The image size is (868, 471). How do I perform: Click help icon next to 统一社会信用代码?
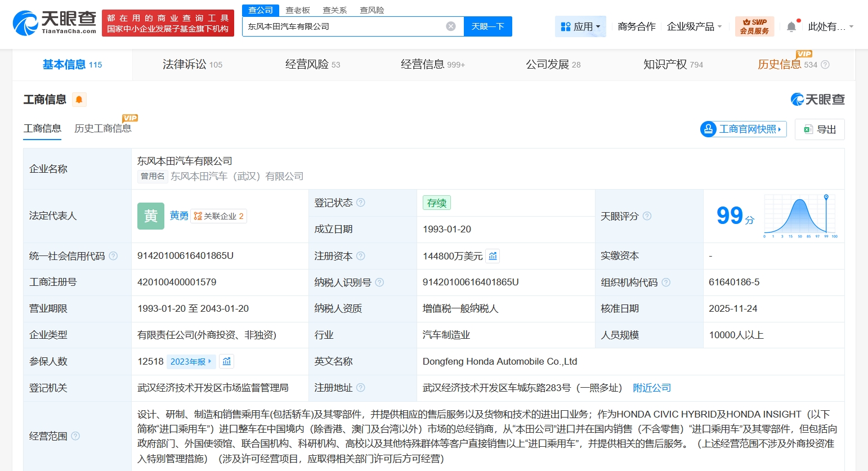click(113, 256)
